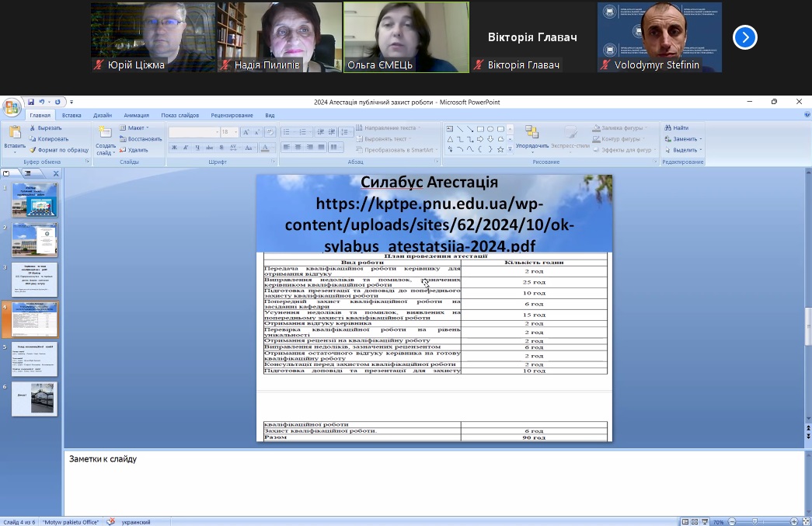Open the round Office button menu
The image size is (812, 526).
click(12, 108)
